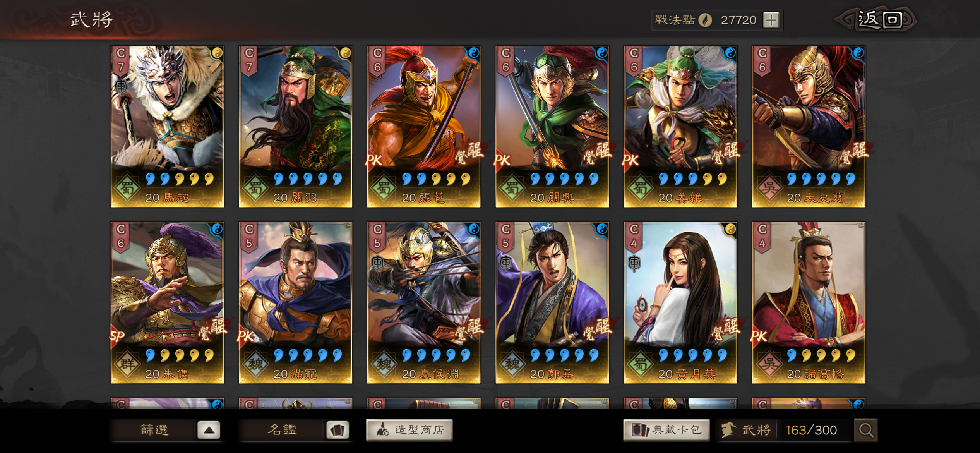The image size is (980, 453).
Task: Click 諸葛恪 card star rating row
Action: 821,355
